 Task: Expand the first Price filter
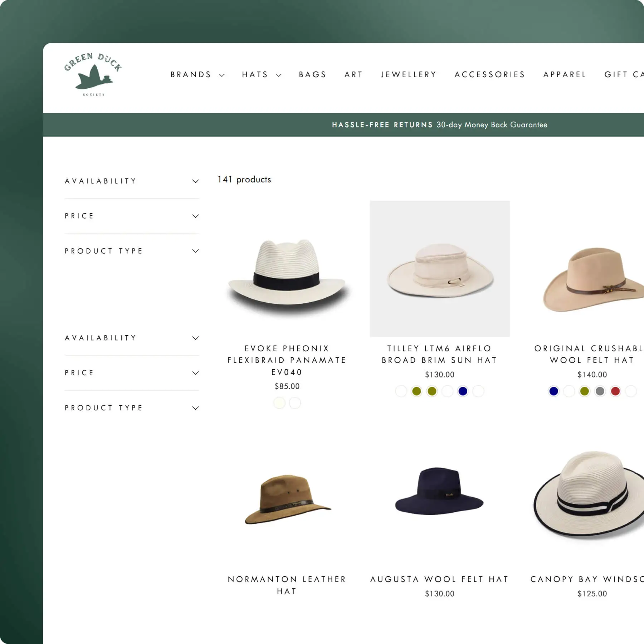pyautogui.click(x=132, y=216)
